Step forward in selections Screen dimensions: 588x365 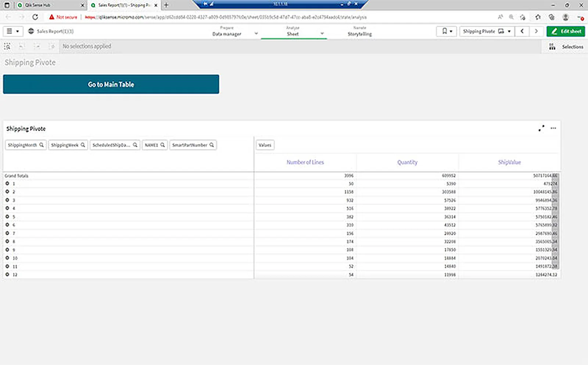[x=37, y=46]
